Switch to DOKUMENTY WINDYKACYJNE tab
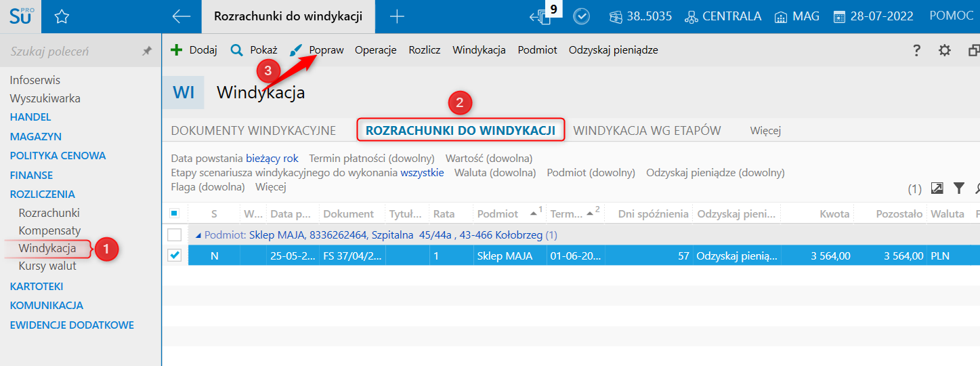980x366 pixels. pos(253,131)
